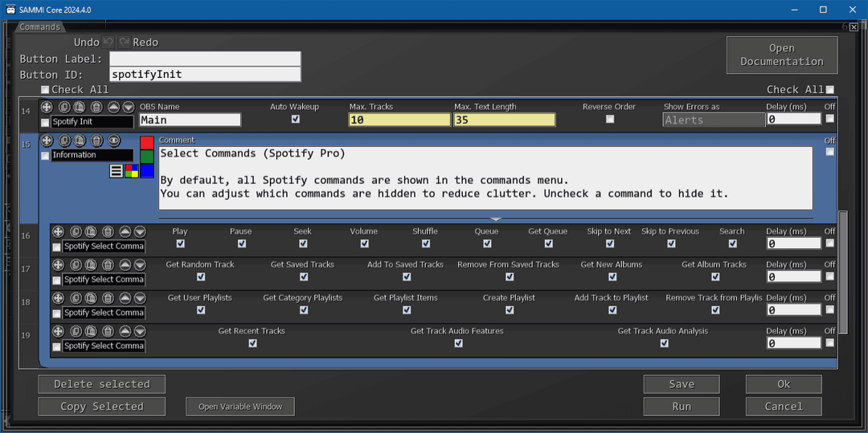Click the vertical scrollbar of commands list
The height and width of the screenshot is (433, 868).
point(842,272)
